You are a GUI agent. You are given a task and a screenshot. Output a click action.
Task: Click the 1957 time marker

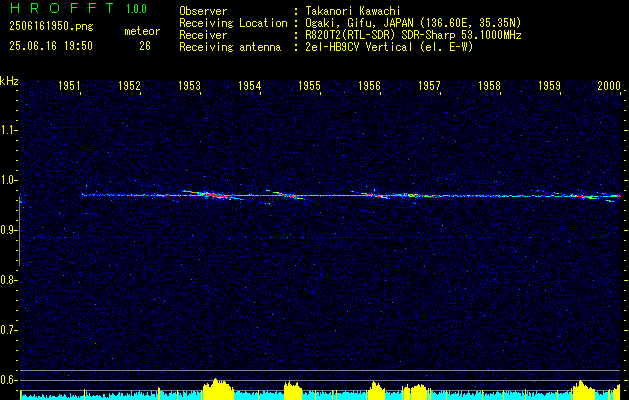[x=430, y=85]
